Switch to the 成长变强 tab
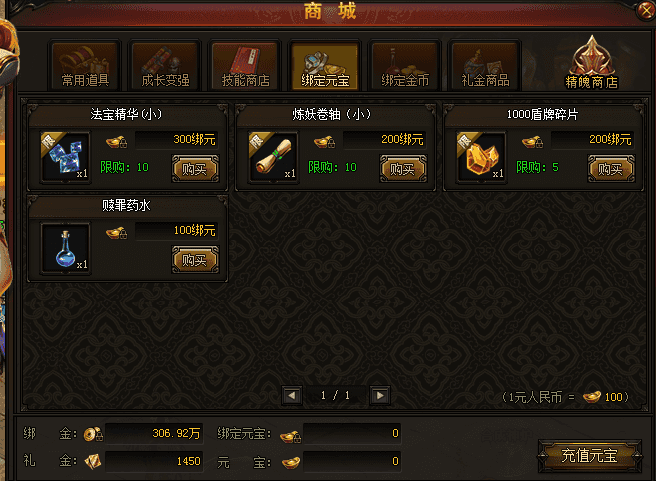 [166, 66]
